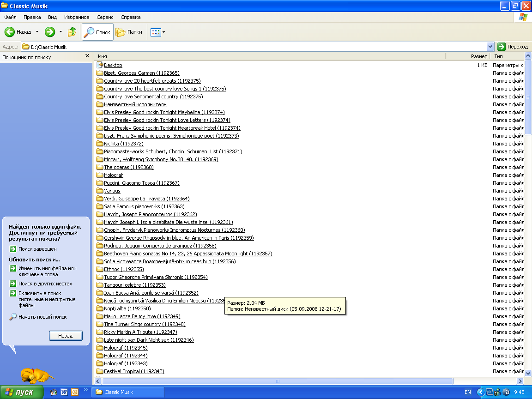
Task: Select folder icon for Festival Tropical (1192342)
Action: pos(99,371)
